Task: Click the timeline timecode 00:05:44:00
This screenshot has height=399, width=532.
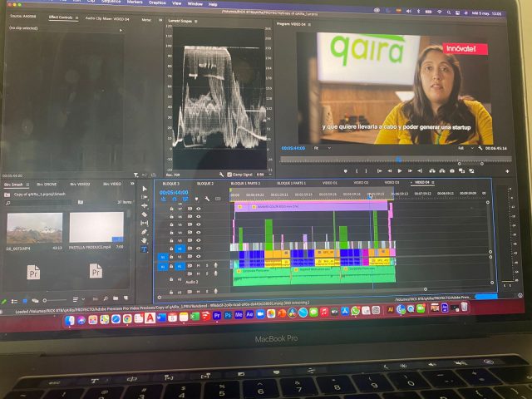Action: pos(173,192)
